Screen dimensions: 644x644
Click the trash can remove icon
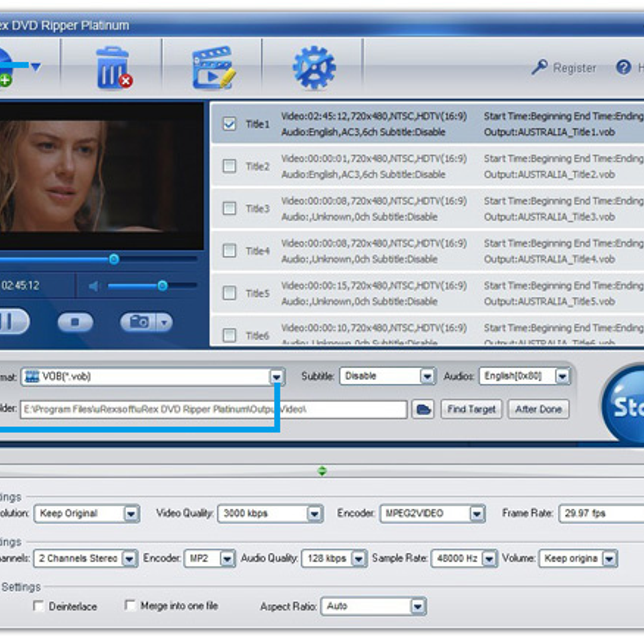click(x=113, y=68)
